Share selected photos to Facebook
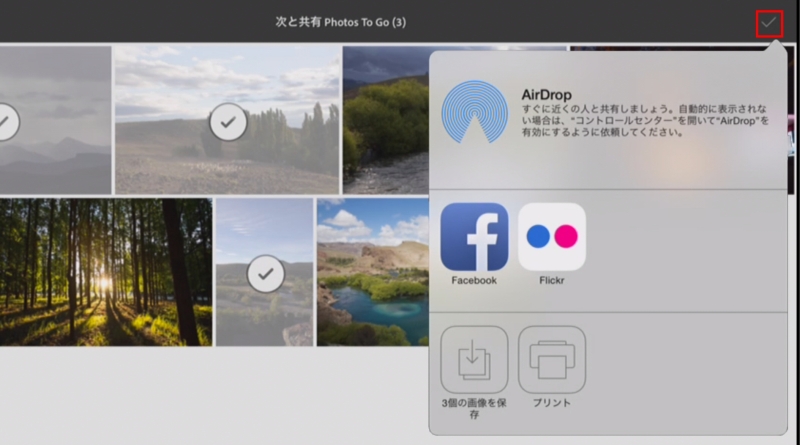The width and height of the screenshot is (800, 445). (x=474, y=237)
